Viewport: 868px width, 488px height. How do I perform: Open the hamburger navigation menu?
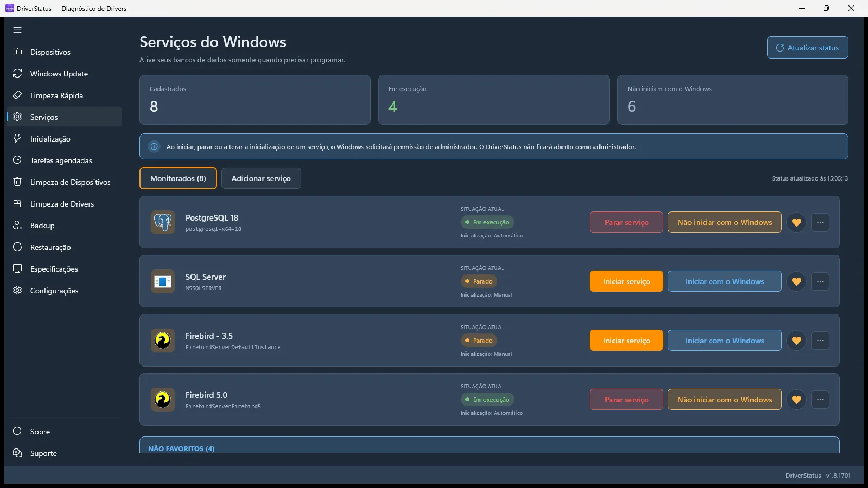[17, 30]
